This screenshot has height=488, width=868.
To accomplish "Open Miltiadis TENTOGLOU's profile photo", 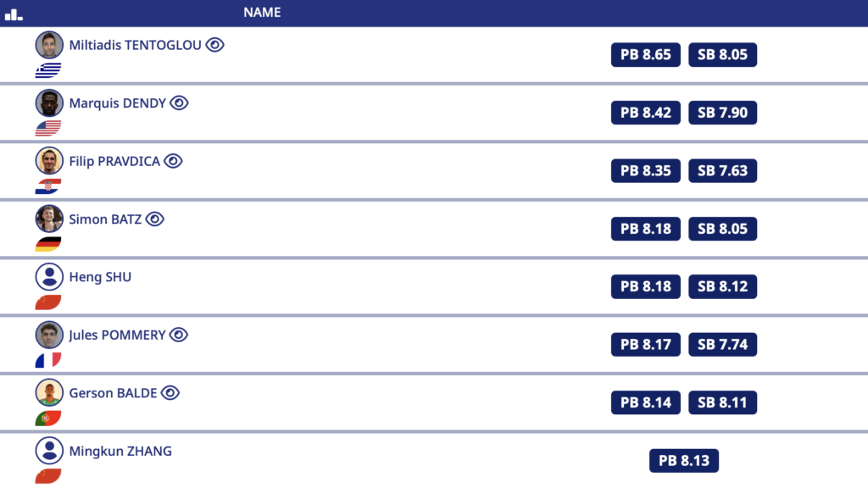I will point(49,45).
